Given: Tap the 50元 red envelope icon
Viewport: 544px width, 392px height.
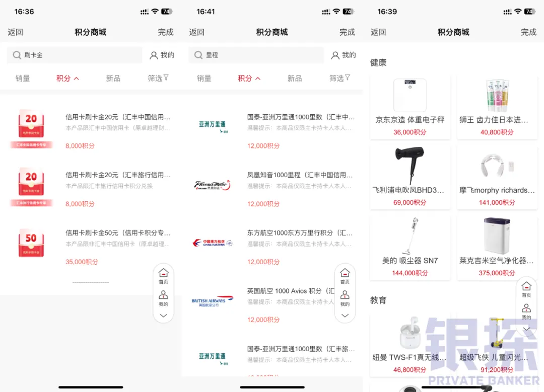Looking at the screenshot, I should (x=31, y=243).
